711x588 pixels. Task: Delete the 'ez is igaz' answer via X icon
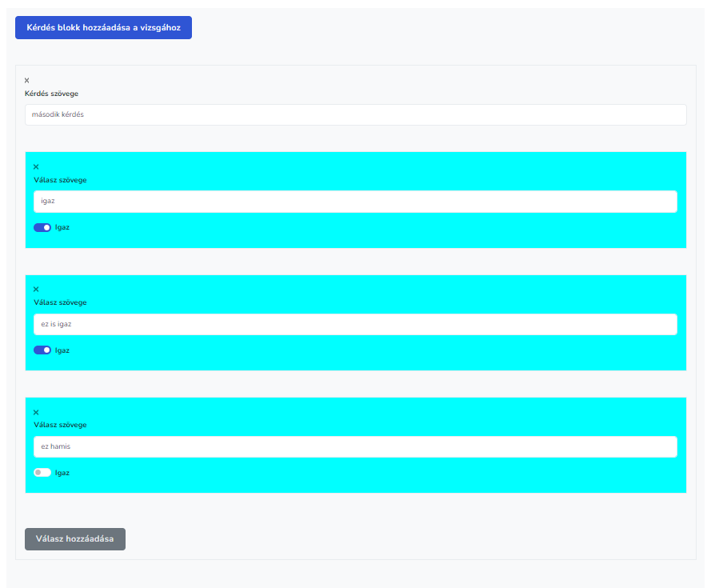(x=36, y=289)
